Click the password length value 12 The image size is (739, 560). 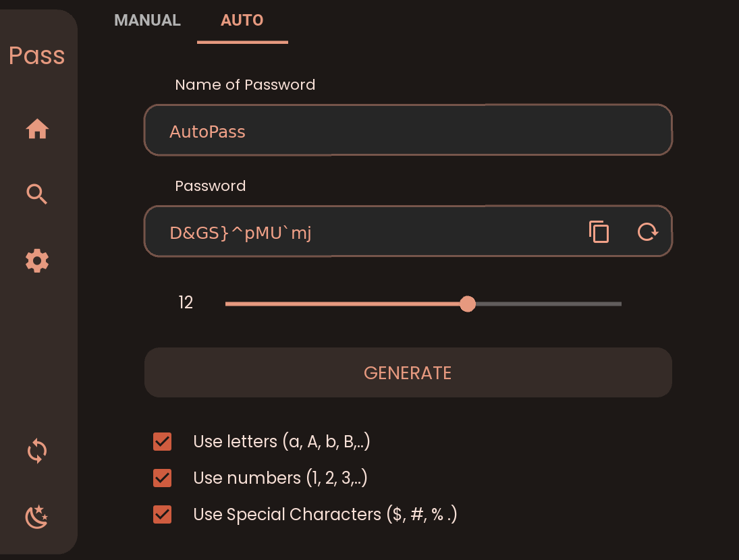pos(186,302)
